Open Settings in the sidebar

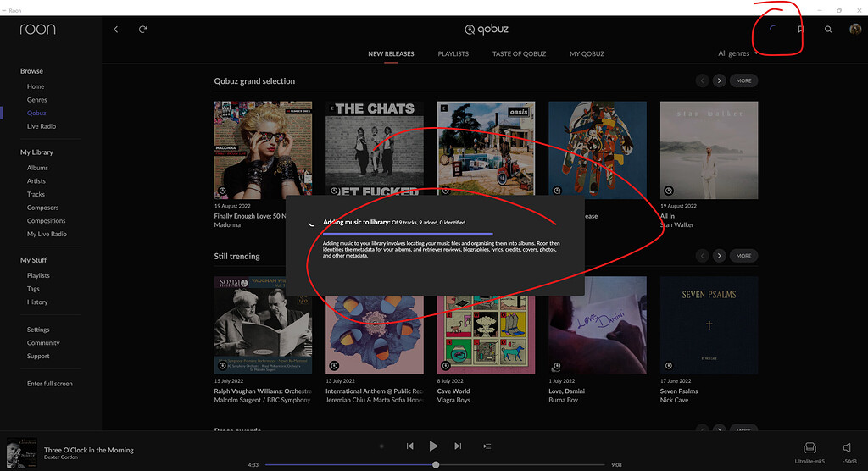point(38,330)
